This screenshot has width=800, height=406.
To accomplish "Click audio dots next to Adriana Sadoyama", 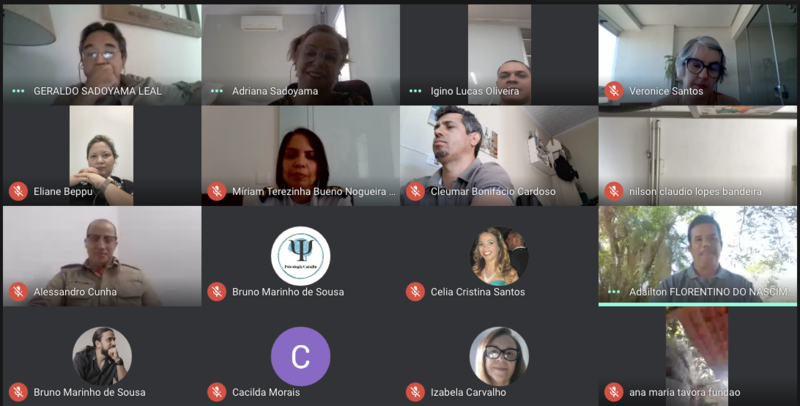I will coord(217,91).
